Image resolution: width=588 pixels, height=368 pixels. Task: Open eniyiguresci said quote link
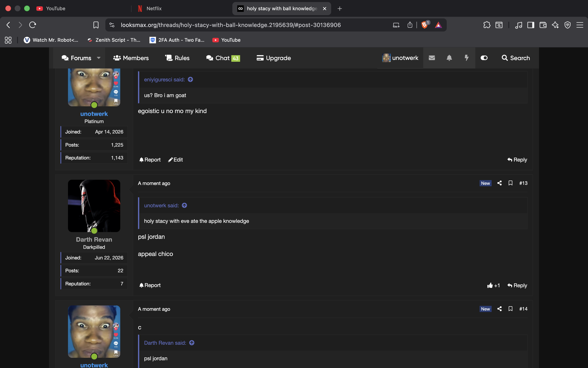pyautogui.click(x=165, y=80)
